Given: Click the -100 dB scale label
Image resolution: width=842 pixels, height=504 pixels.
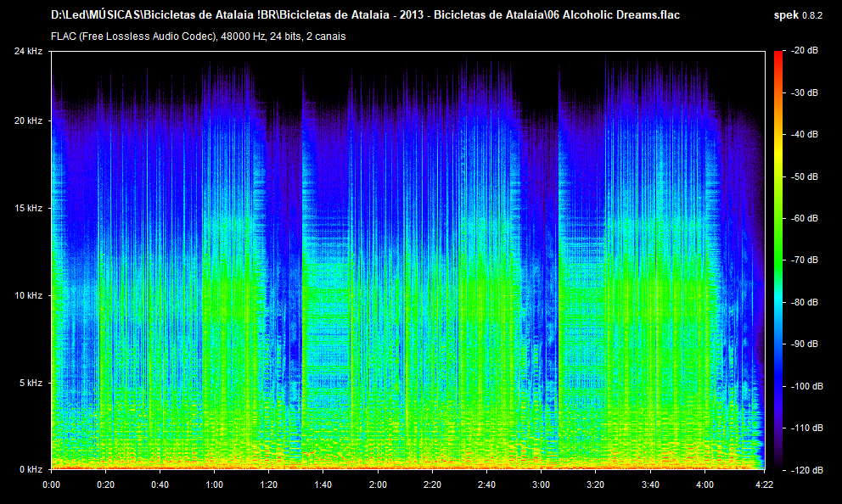Looking at the screenshot, I should (x=806, y=386).
